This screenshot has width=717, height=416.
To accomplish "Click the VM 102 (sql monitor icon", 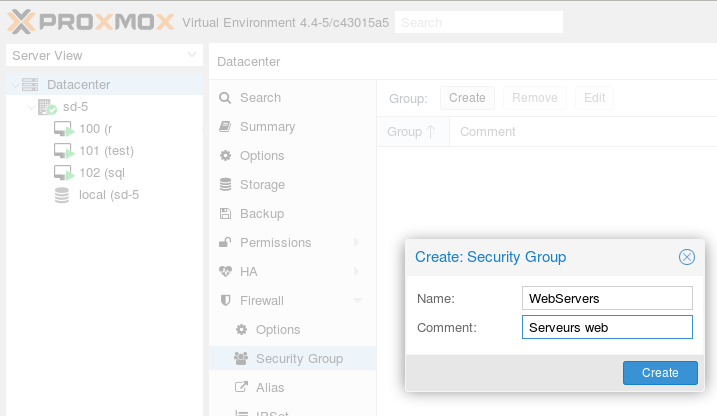I will point(64,173).
